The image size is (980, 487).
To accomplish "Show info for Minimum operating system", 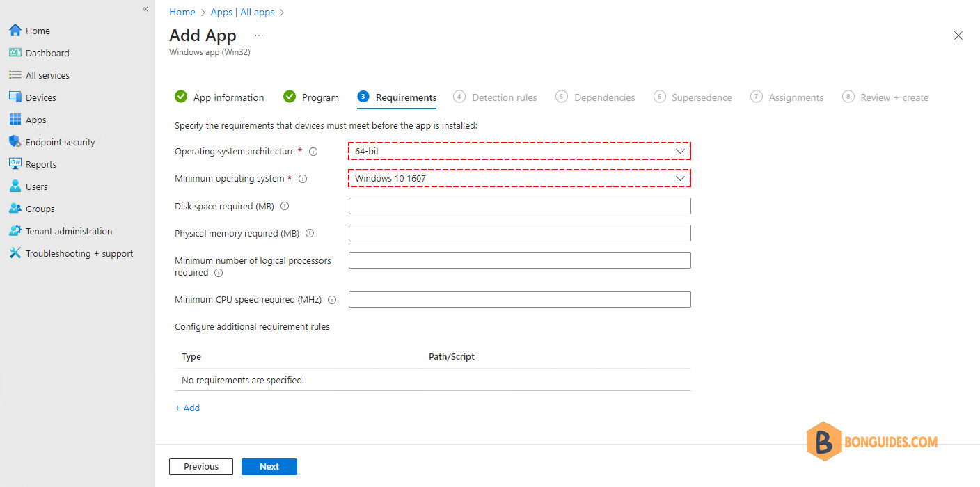I will pyautogui.click(x=303, y=179).
